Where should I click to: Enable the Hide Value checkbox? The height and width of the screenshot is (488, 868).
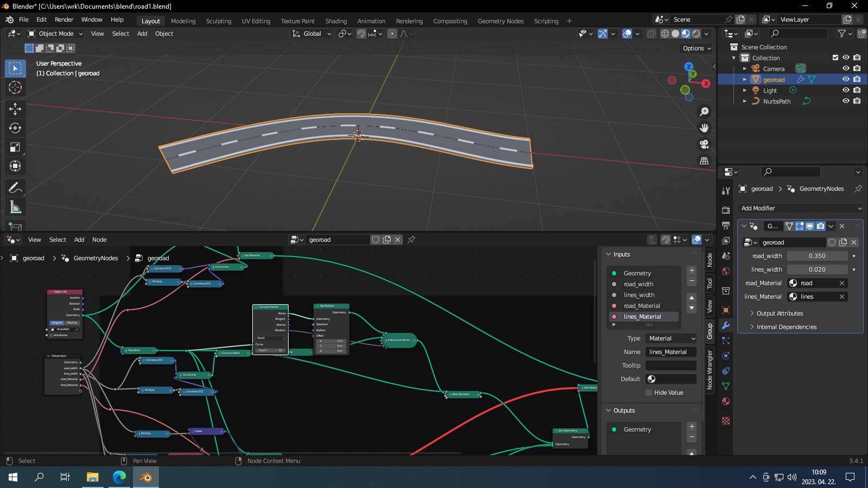tap(649, 393)
